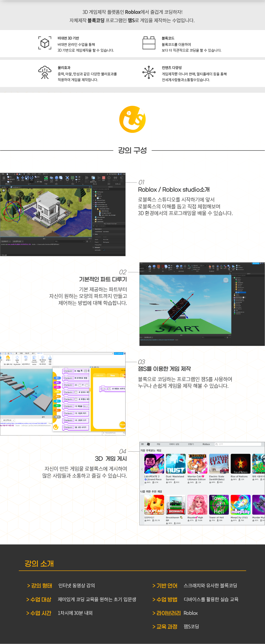Select the yellow 이벤트 block category
Screen dimensions: 265x644
click(x=57, y=392)
